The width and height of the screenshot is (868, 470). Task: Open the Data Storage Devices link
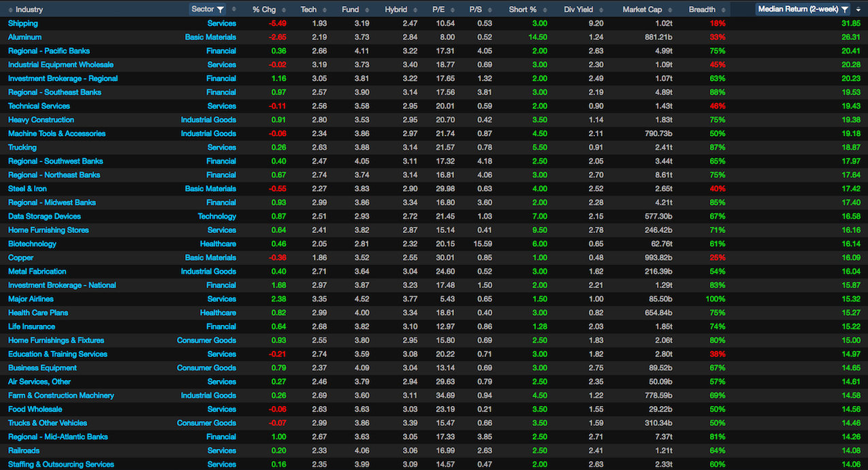click(44, 216)
